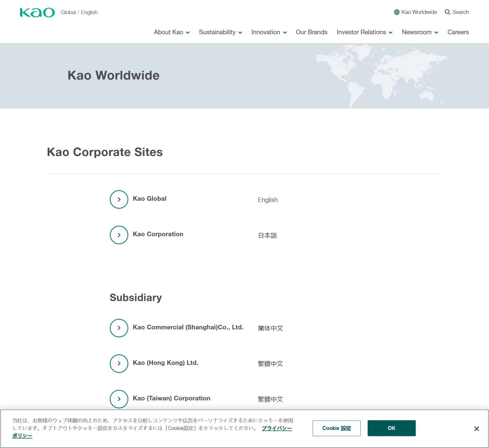This screenshot has width=489, height=448.
Task: Click the Global / English label
Action: click(79, 12)
